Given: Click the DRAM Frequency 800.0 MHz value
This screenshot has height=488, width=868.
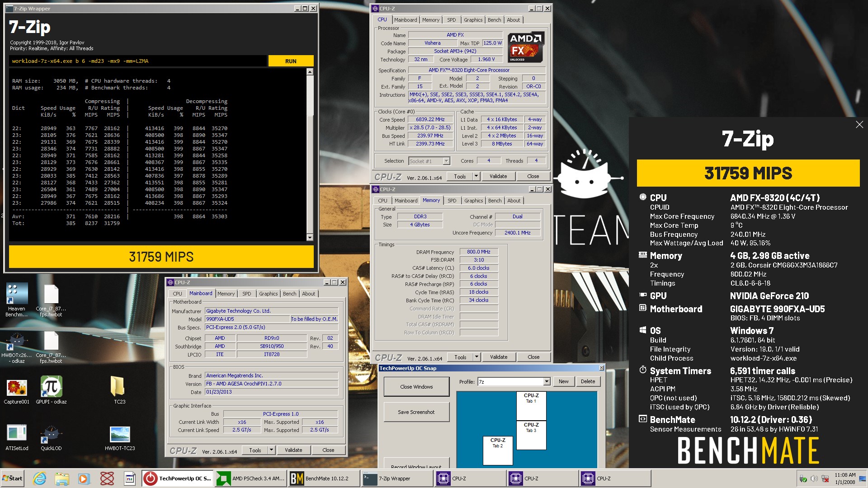Looking at the screenshot, I should tap(478, 252).
